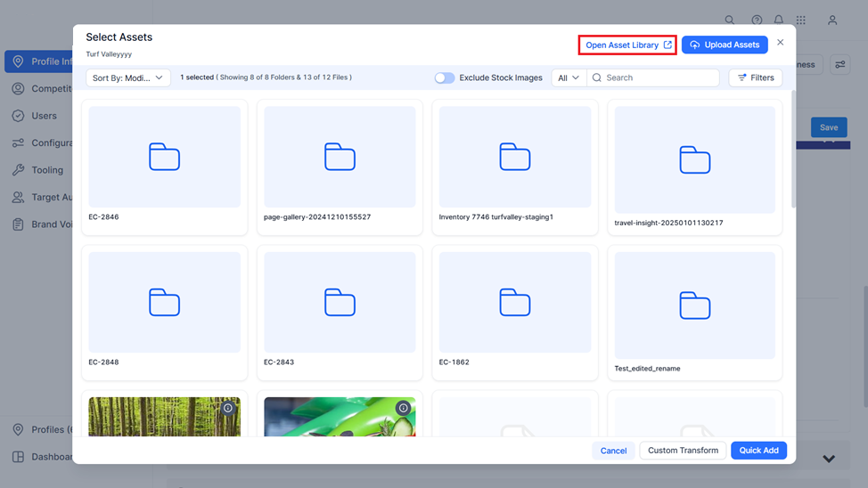Select the forest trees image thumbnail
868x488 pixels.
pos(164,419)
